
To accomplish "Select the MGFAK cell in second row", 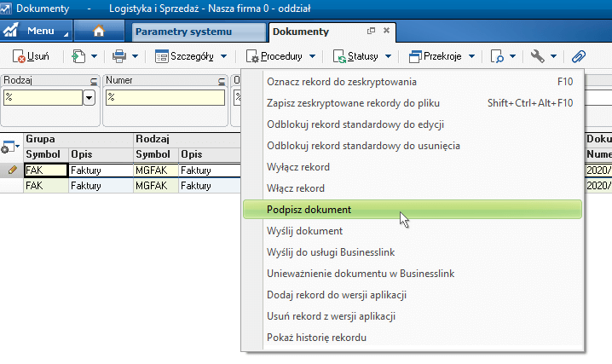I will click(x=156, y=186).
